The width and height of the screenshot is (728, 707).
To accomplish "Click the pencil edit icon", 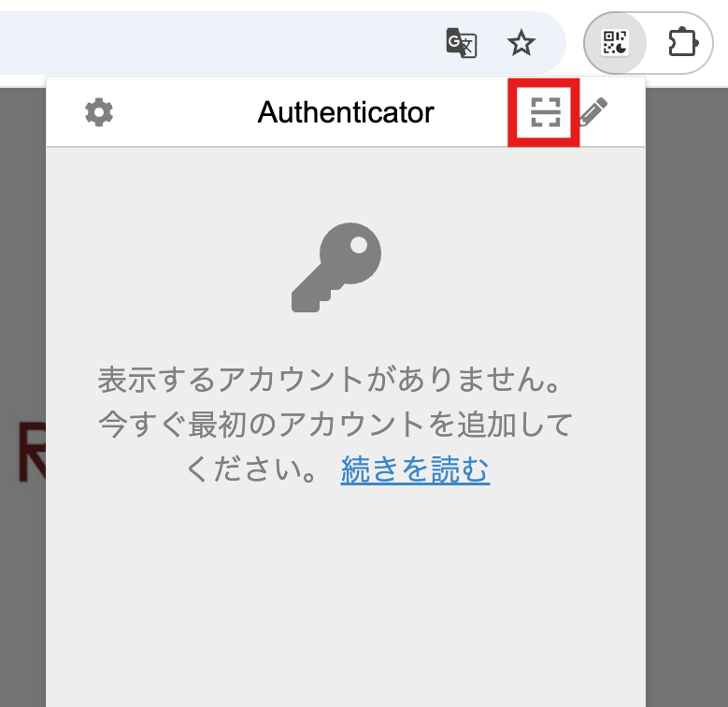I will [x=593, y=111].
